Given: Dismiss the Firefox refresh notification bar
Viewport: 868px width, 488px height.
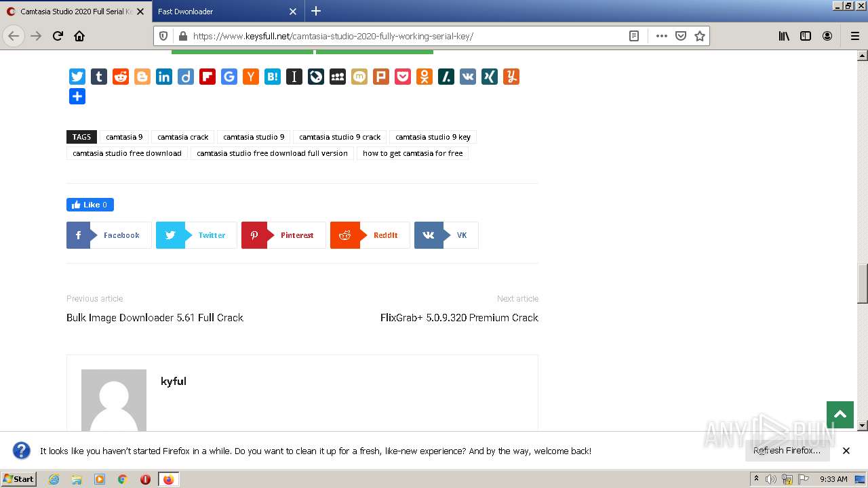Looking at the screenshot, I should 846,451.
